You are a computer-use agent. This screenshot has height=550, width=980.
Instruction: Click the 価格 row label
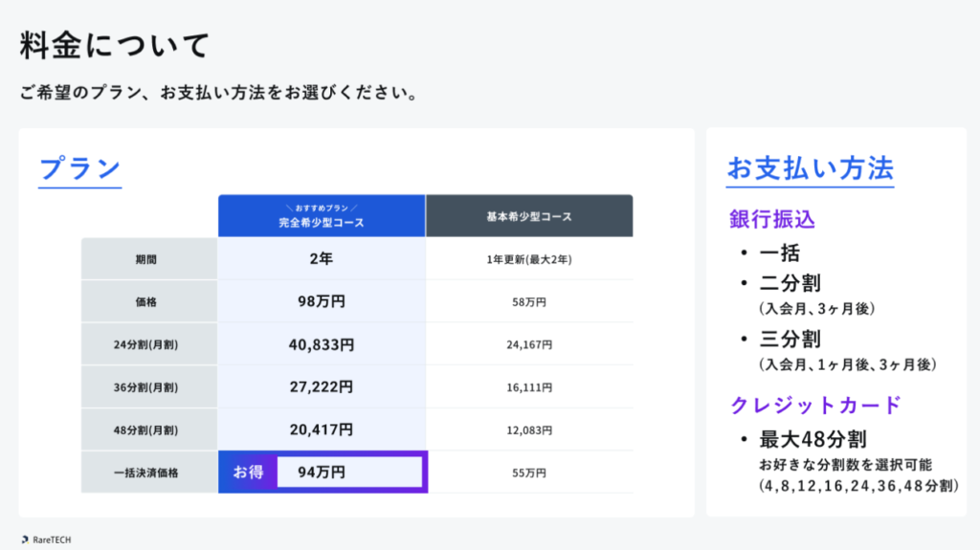point(149,301)
